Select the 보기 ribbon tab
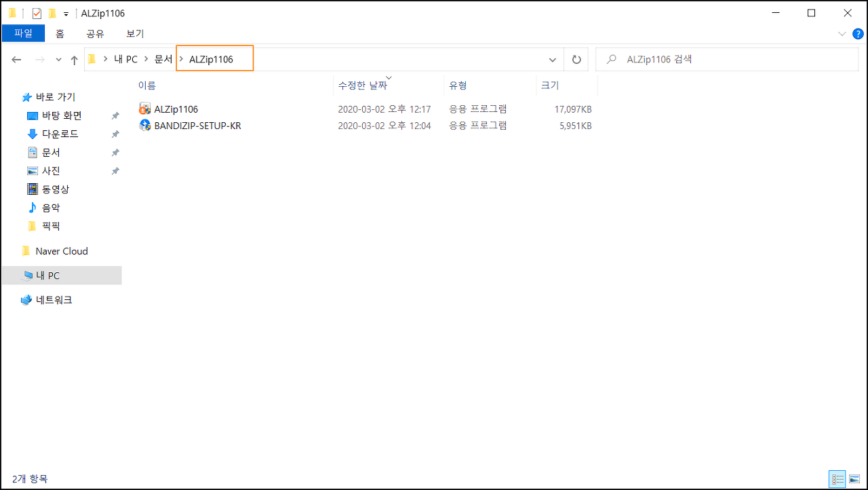The image size is (868, 490). click(135, 33)
